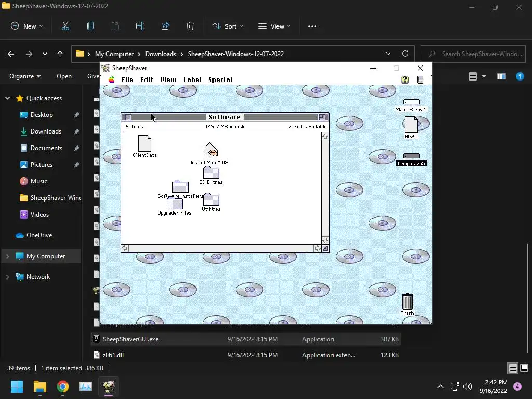Click the Share icon in Explorer toolbar
This screenshot has width=532, height=399.
click(x=165, y=26)
